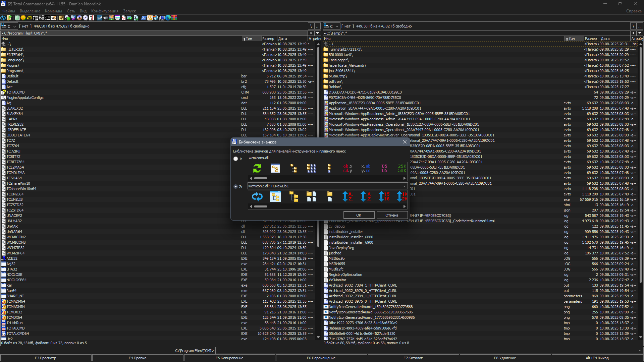Close the Библиотека значков dialog
The width and height of the screenshot is (644, 362).
[x=405, y=142]
